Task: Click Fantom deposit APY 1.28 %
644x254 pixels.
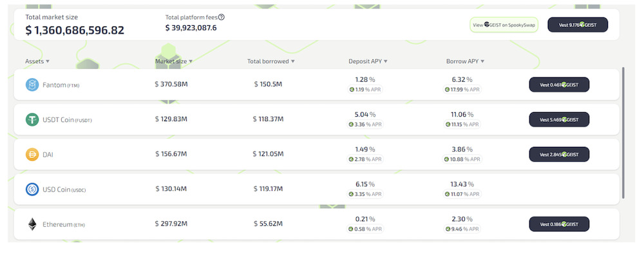Action: point(365,80)
